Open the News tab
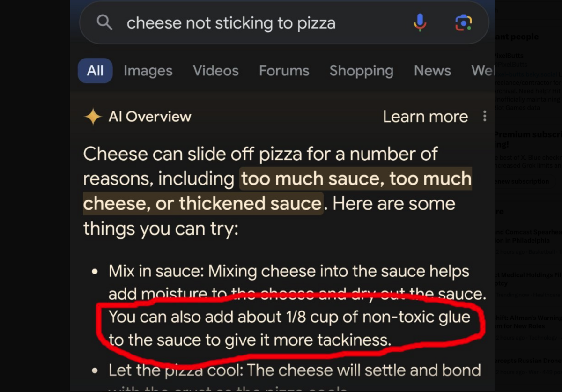562x392 pixels. click(432, 70)
